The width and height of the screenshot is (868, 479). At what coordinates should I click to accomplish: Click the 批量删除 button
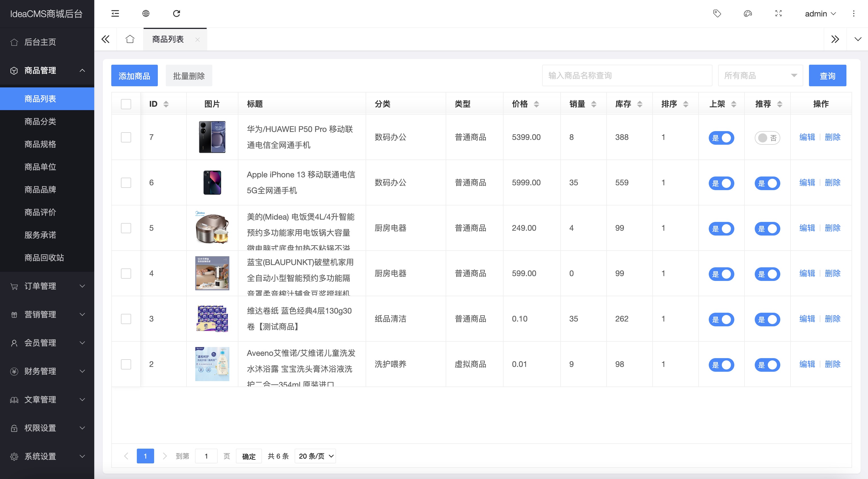pos(189,75)
